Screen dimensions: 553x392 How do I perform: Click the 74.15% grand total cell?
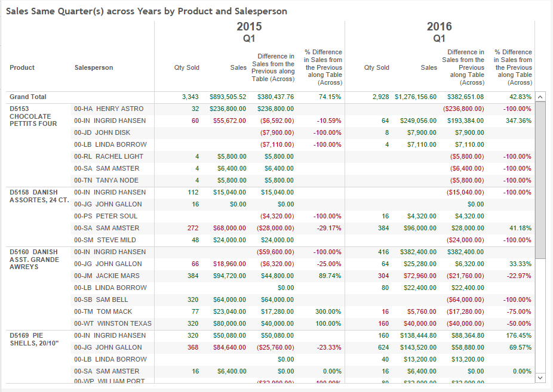(330, 97)
